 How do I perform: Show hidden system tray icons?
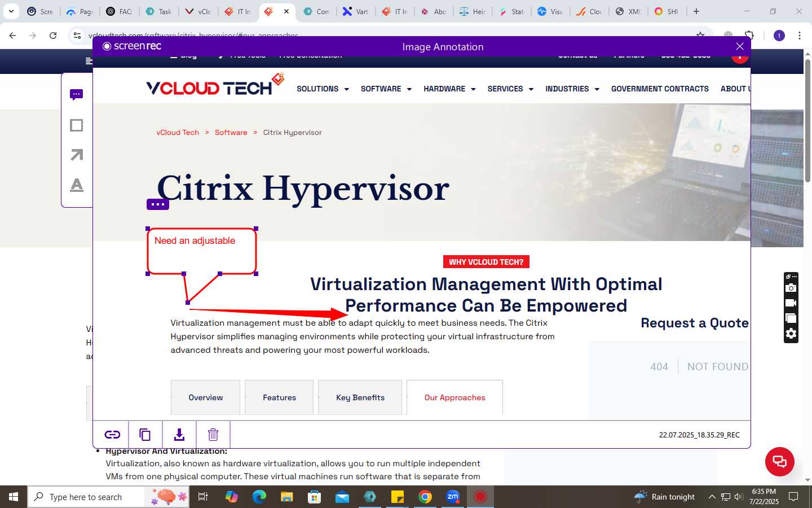pyautogui.click(x=712, y=497)
